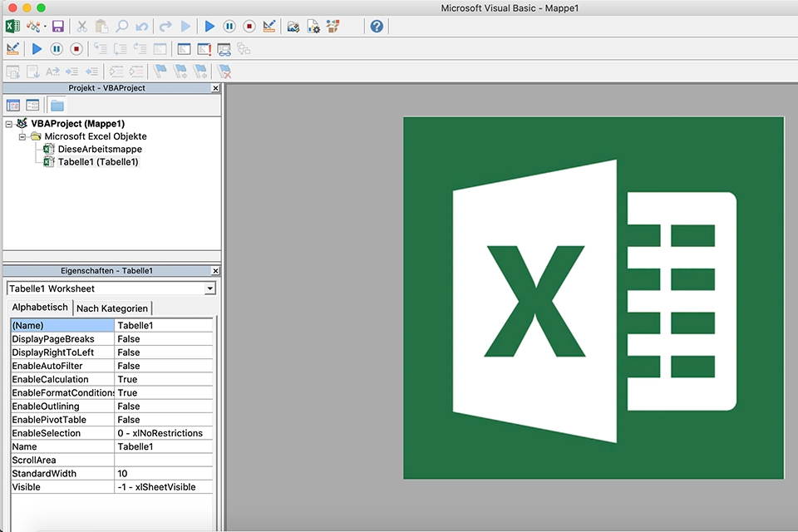
Task: Switch to the Nach Kategorien tab
Action: click(112, 308)
